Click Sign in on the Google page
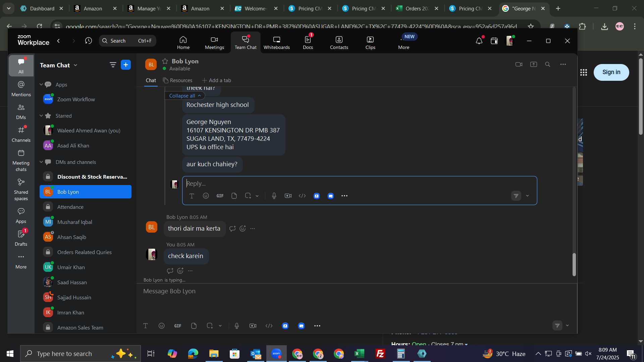This screenshot has height=362, width=644. [611, 72]
